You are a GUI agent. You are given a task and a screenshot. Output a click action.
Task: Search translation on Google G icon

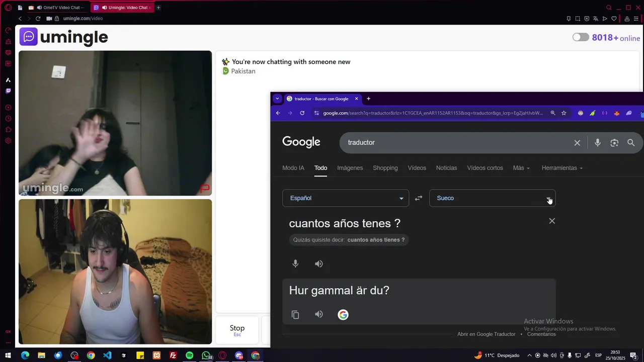click(x=343, y=315)
